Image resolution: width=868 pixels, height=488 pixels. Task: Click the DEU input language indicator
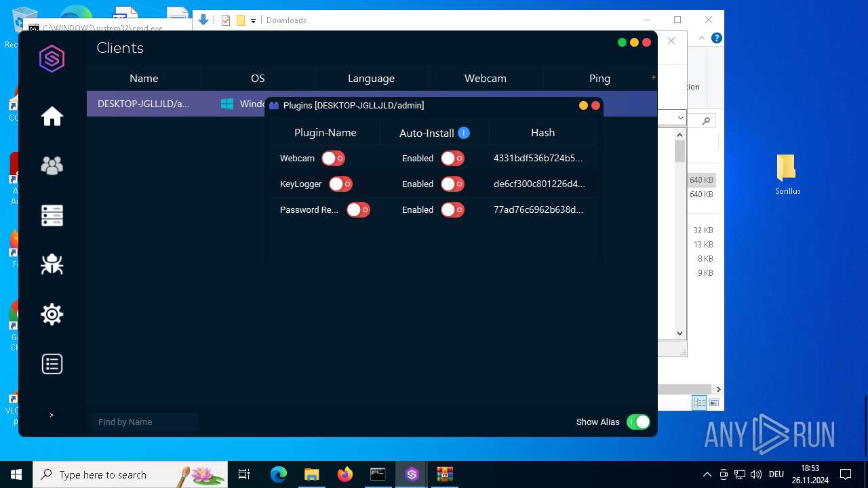click(776, 474)
